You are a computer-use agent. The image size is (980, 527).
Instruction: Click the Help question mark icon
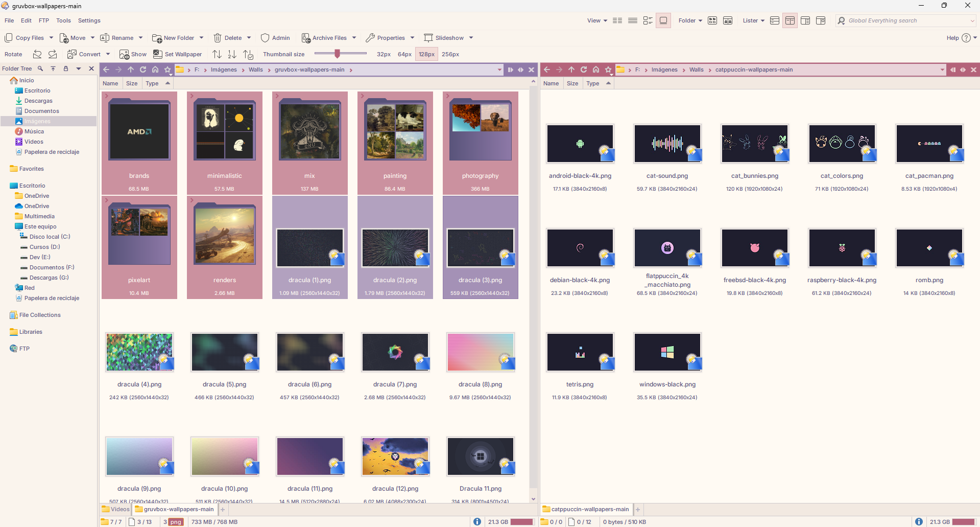click(966, 38)
